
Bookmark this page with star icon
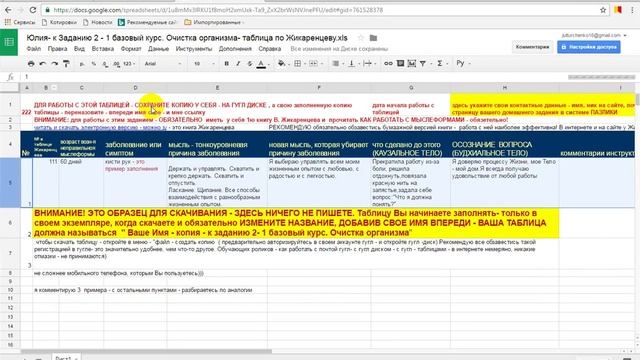(603, 10)
